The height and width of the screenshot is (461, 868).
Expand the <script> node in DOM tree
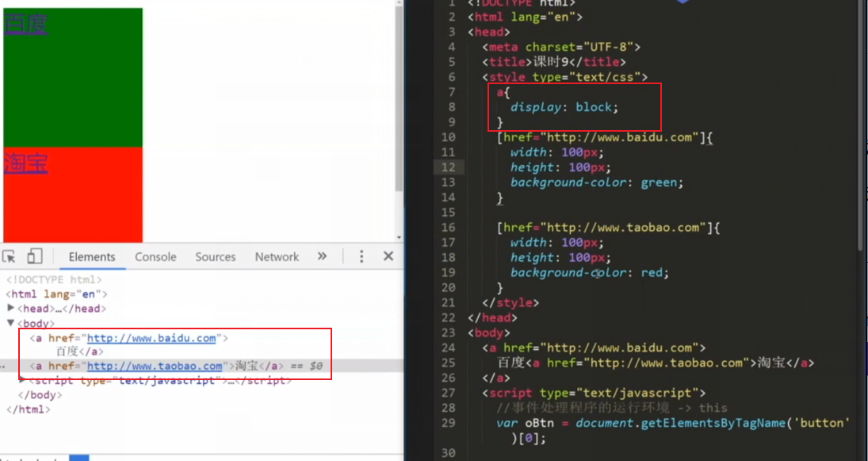[x=22, y=380]
